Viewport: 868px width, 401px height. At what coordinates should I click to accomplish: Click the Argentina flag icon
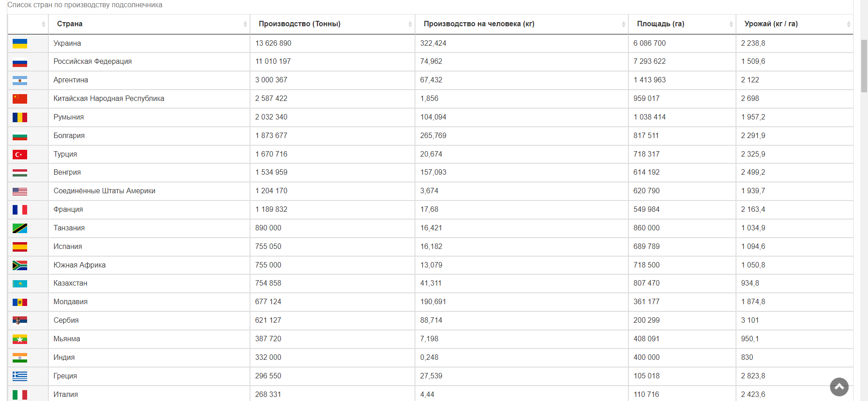click(20, 81)
